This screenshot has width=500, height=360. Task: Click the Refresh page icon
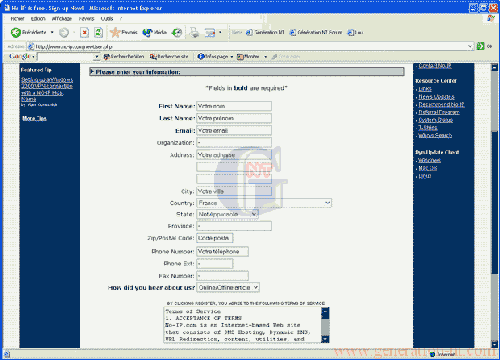tap(98, 32)
